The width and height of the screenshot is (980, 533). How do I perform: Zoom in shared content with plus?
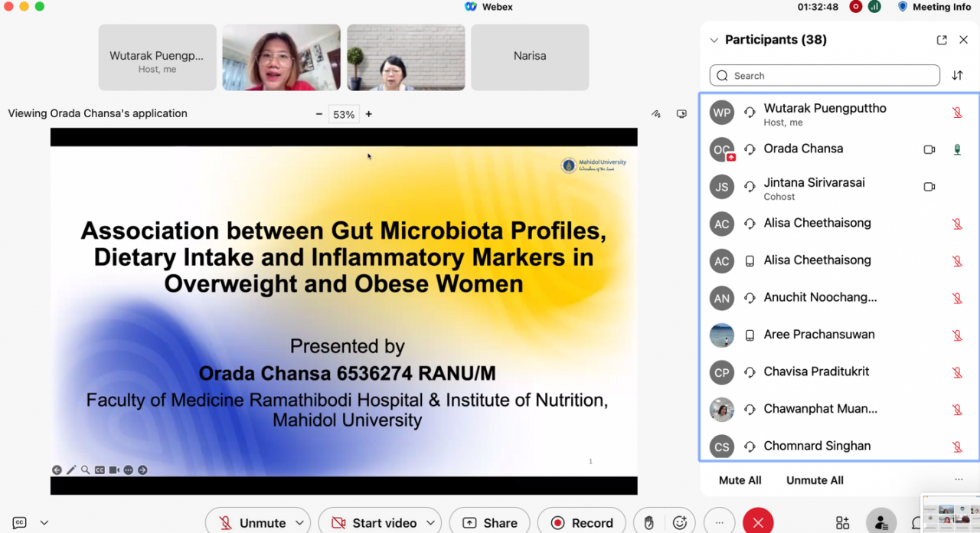[368, 114]
